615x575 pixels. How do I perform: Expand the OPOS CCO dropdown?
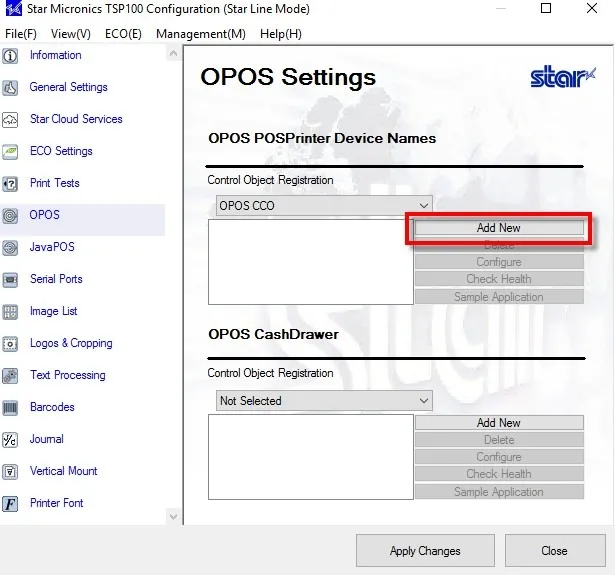click(324, 206)
